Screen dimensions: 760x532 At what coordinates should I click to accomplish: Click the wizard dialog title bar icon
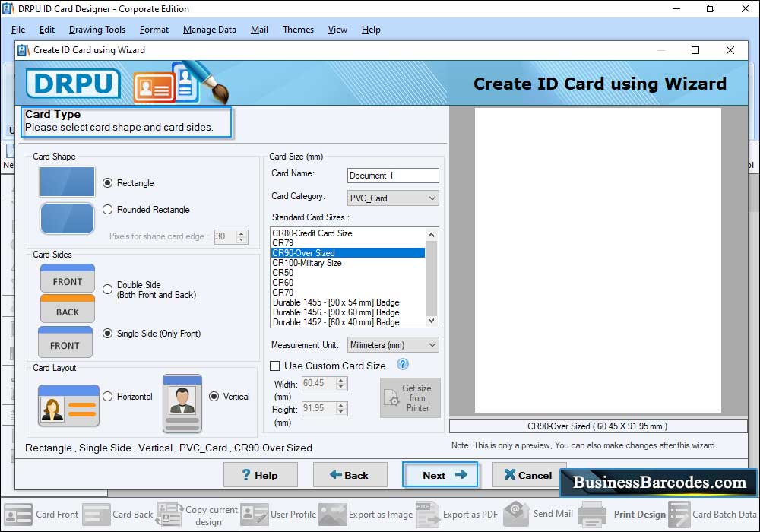coord(24,50)
